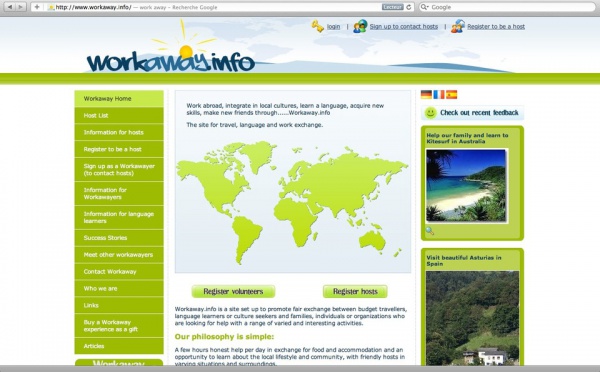Select the French flag language icon

[x=439, y=94]
